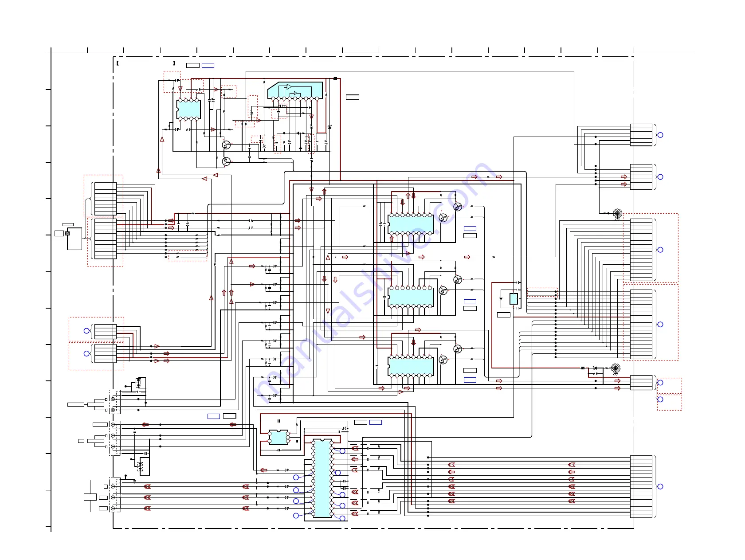Select the large multi-pin connector at the bottom right
This screenshot has height=560, width=745.
[x=641, y=486]
